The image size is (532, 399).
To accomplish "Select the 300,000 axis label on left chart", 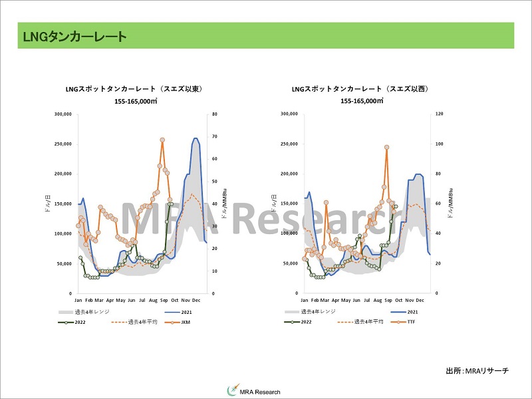I will 63,114.
